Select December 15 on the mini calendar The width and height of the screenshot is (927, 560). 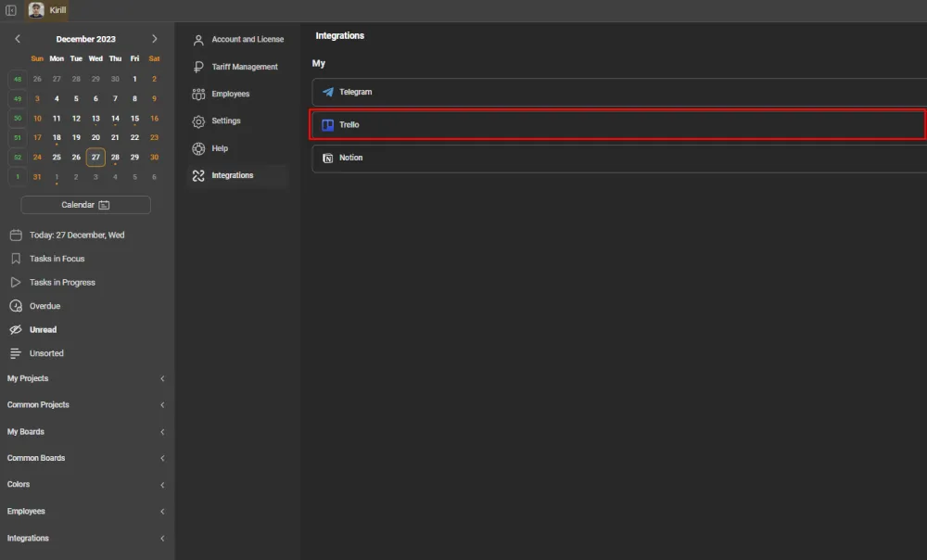[134, 118]
